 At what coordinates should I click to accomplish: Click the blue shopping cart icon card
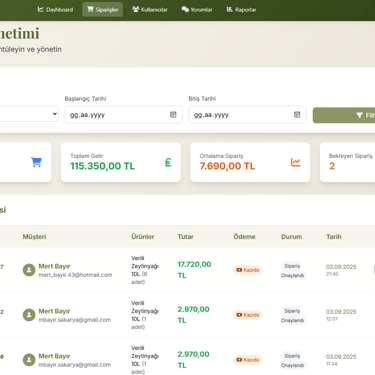(x=36, y=162)
